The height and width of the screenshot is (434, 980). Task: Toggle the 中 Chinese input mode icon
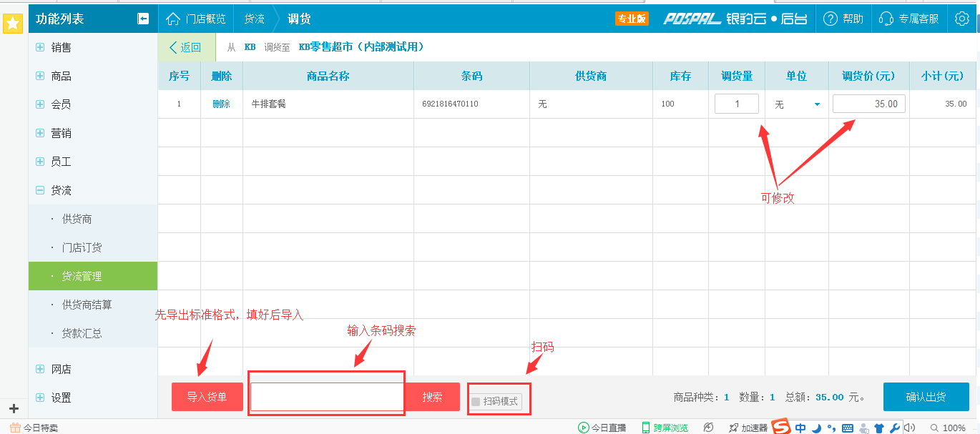(x=800, y=428)
